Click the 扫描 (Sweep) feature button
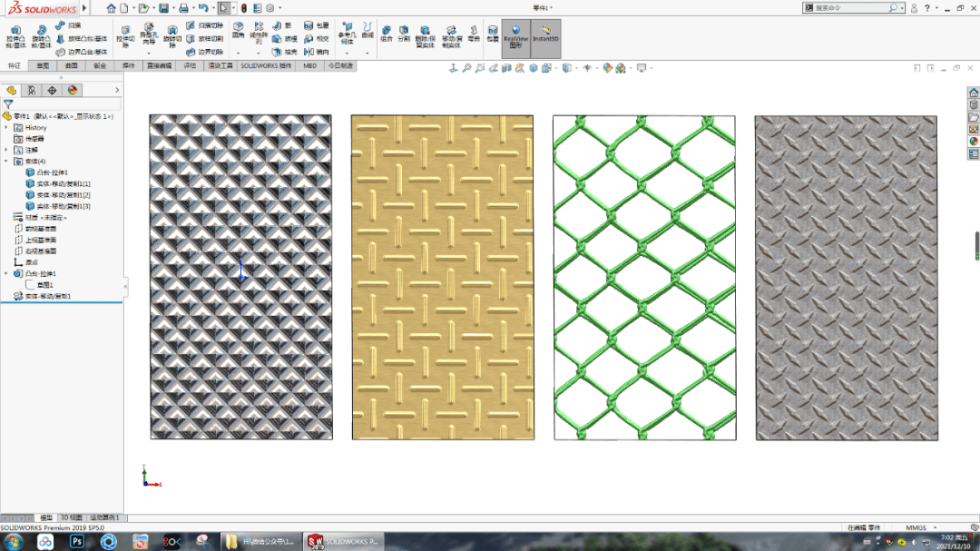Image resolution: width=980 pixels, height=551 pixels. [x=68, y=25]
